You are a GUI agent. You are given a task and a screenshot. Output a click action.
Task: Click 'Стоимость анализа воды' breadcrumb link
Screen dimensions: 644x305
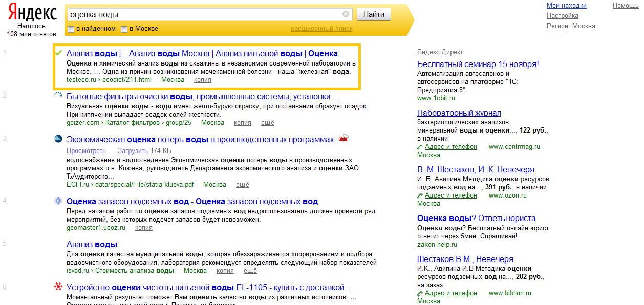coord(134,270)
